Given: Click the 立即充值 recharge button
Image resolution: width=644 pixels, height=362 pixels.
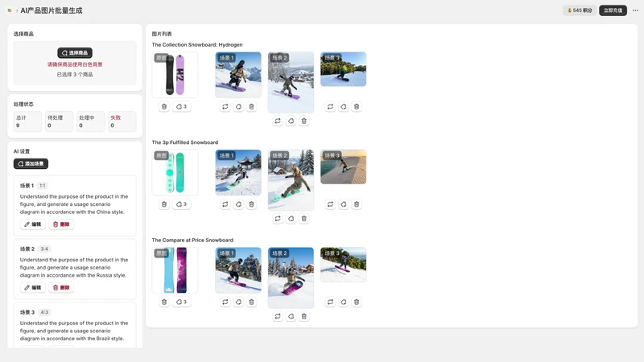Looking at the screenshot, I should [613, 10].
